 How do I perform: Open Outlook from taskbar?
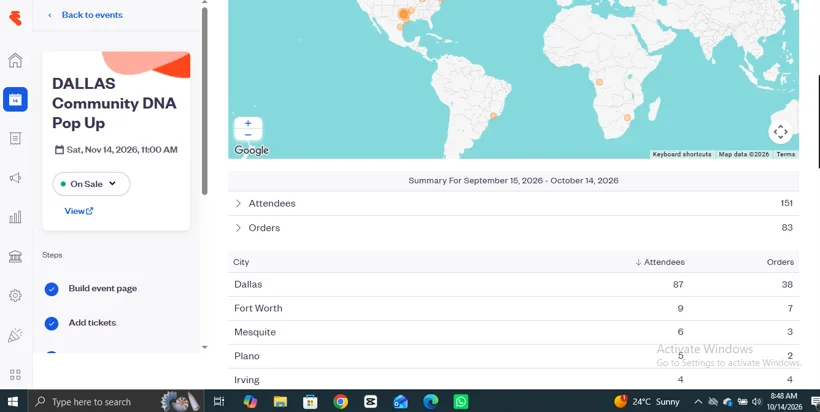tap(401, 402)
